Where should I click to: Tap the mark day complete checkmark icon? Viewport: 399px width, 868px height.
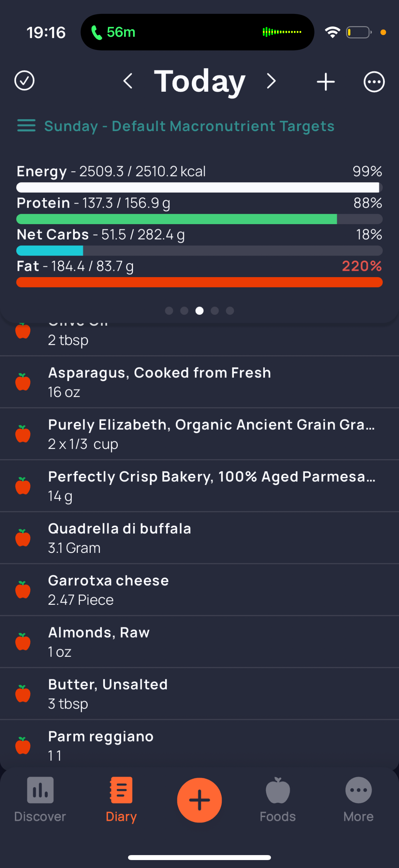(x=24, y=81)
